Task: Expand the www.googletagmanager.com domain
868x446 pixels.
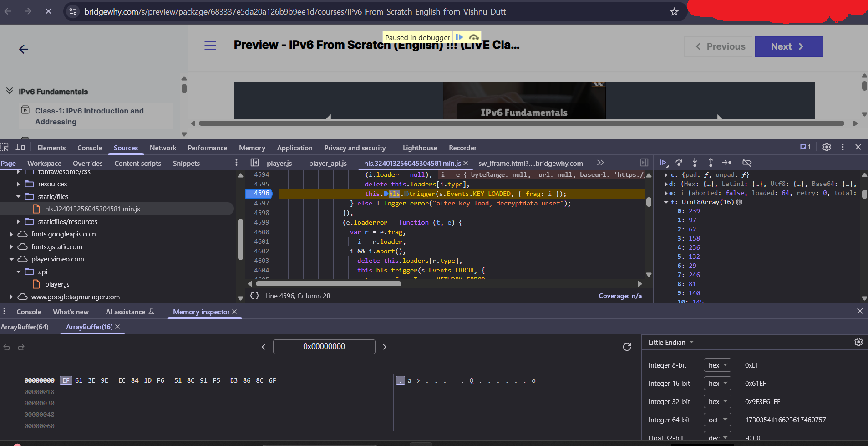Action: (x=11, y=297)
